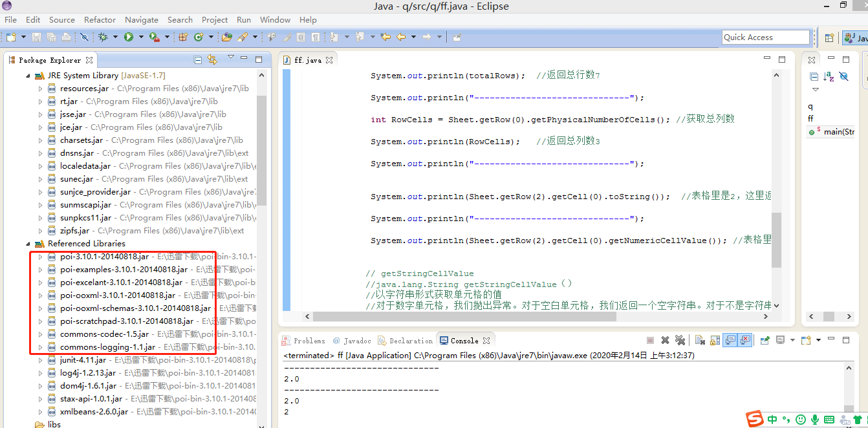Click the Open Perspective icon
Image resolution: width=868 pixels, height=428 pixels.
[829, 37]
